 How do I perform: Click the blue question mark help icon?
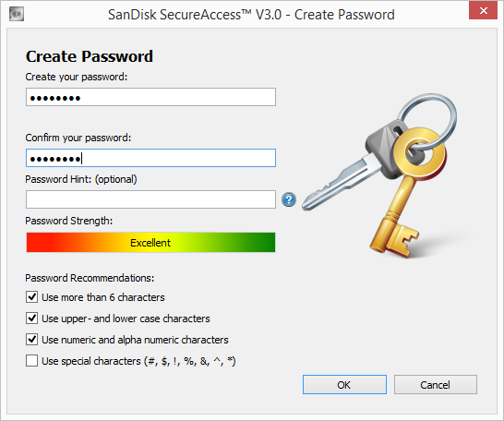289,199
